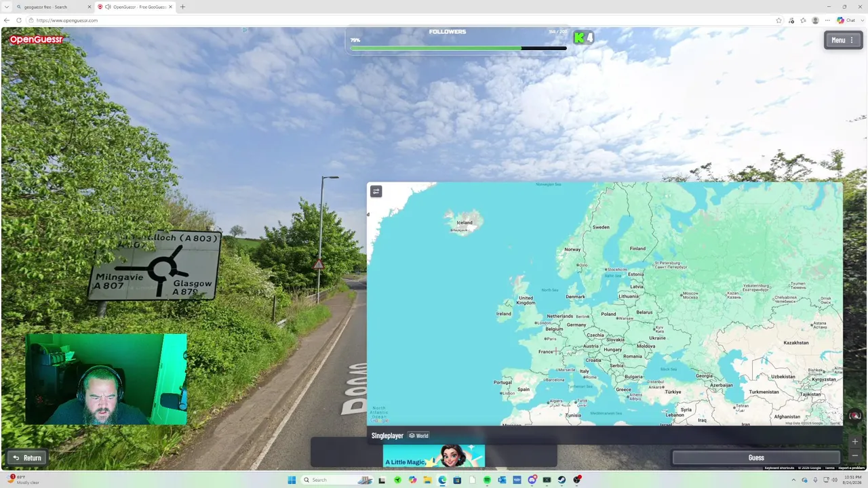The image size is (868, 488).
Task: Open Outlook from the taskbar
Action: tap(502, 480)
